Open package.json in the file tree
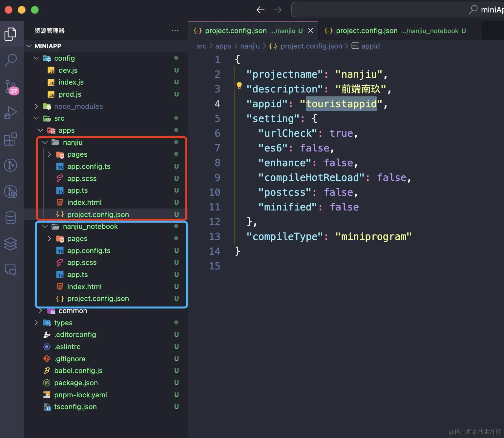 click(76, 383)
